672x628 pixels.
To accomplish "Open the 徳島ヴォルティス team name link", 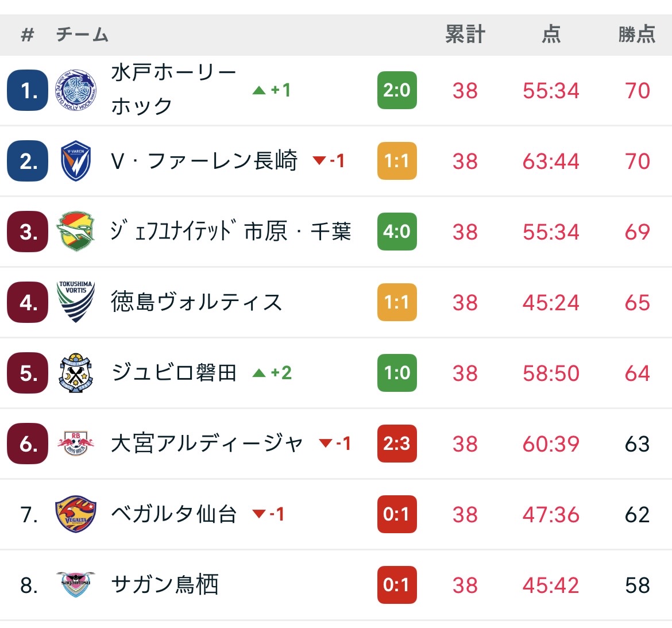I will 196,302.
